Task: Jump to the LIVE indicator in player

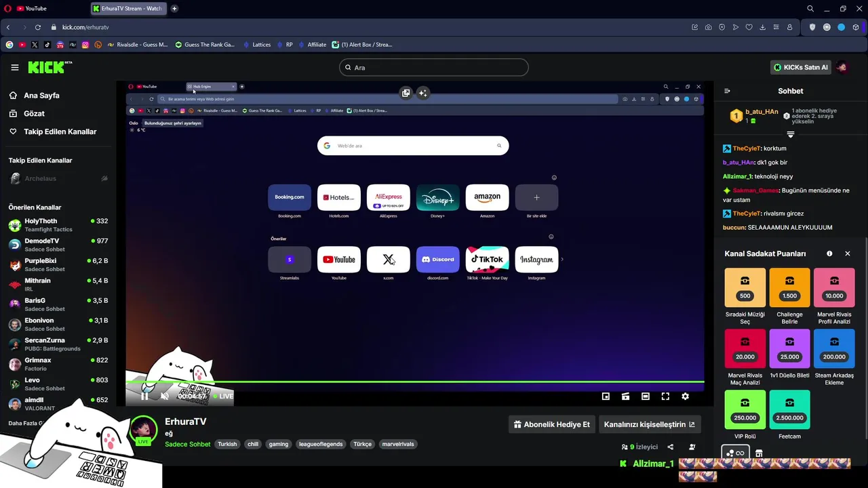Action: pos(223,396)
